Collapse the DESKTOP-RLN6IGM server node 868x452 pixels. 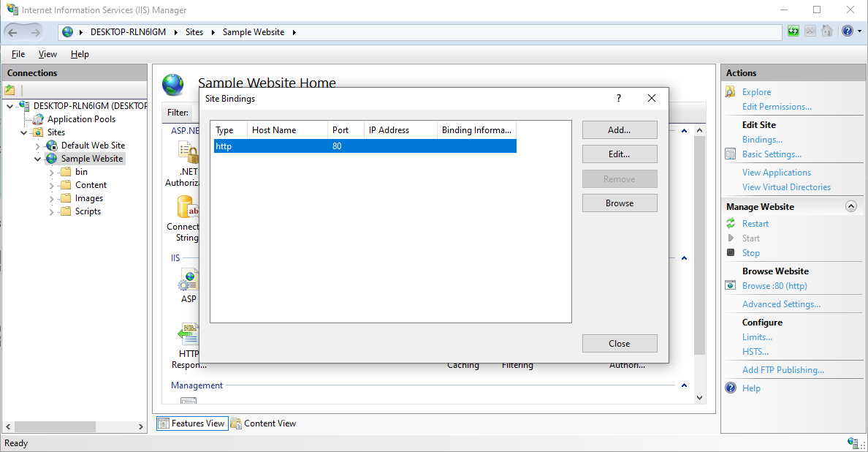pos(10,106)
